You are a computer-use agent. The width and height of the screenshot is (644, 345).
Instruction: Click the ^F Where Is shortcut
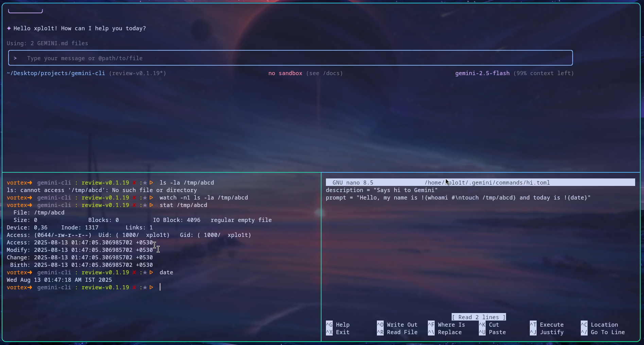[446, 325]
